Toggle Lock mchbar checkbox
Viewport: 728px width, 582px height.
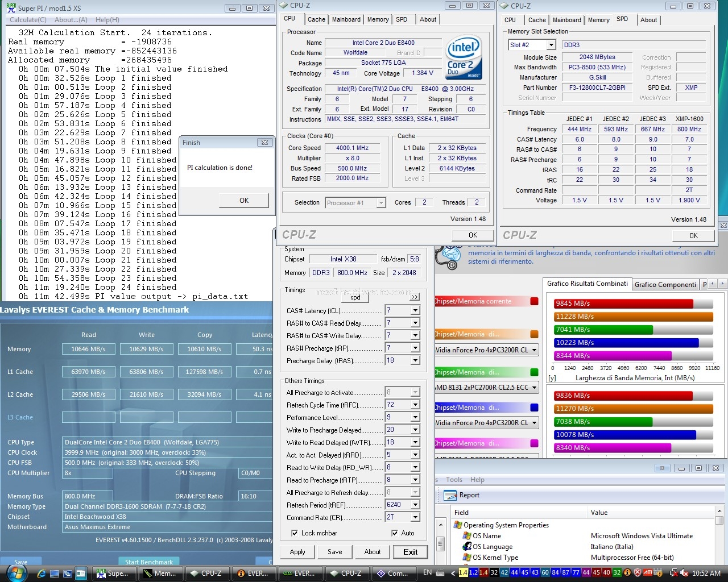click(294, 533)
